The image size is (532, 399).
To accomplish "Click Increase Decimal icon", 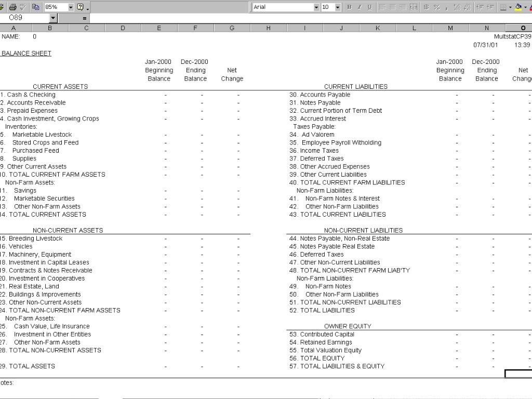I will coord(457,7).
